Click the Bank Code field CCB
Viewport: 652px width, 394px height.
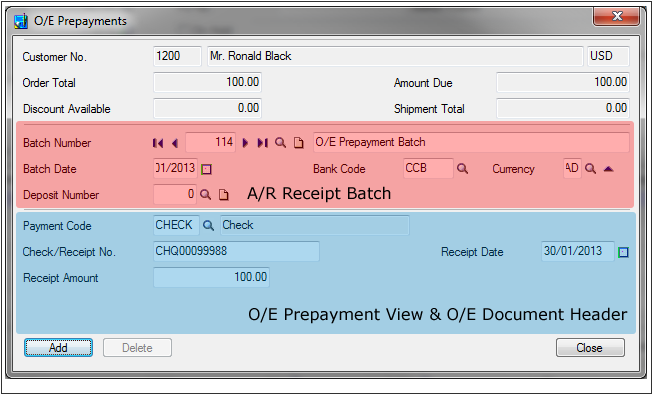[x=428, y=168]
